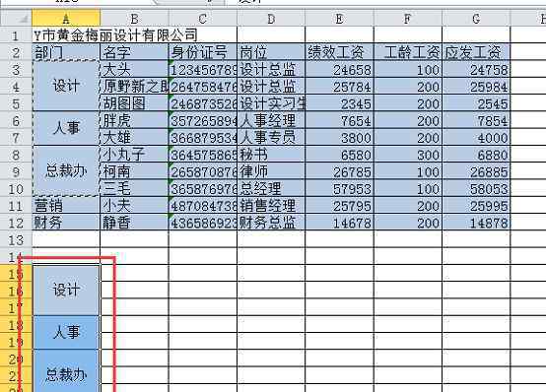Select column A header
The image size is (546, 392).
(66, 18)
